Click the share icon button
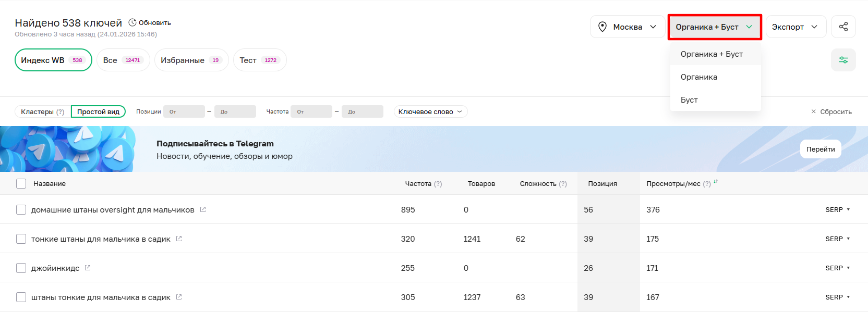868x312 pixels. (x=843, y=27)
